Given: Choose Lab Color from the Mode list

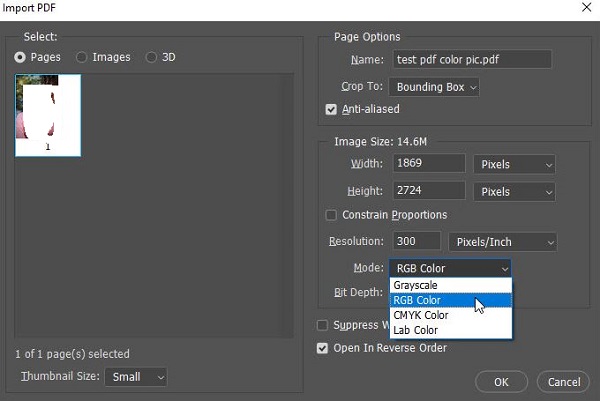Looking at the screenshot, I should pyautogui.click(x=415, y=329).
